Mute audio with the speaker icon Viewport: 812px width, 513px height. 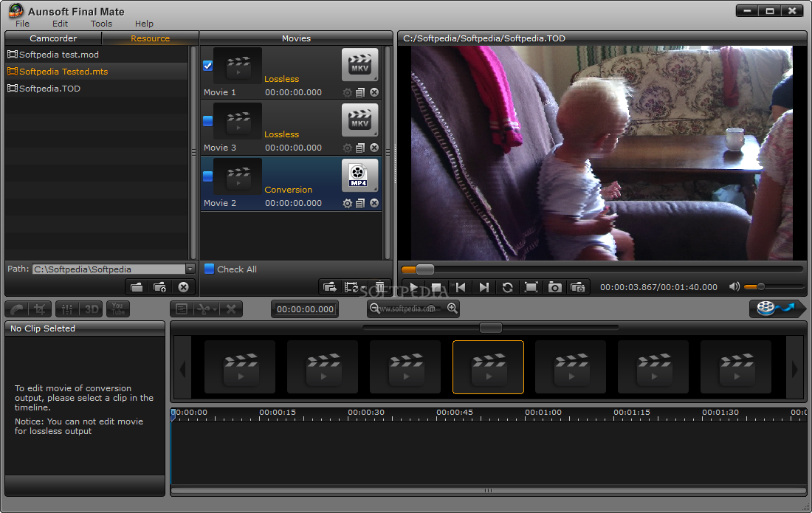[734, 286]
